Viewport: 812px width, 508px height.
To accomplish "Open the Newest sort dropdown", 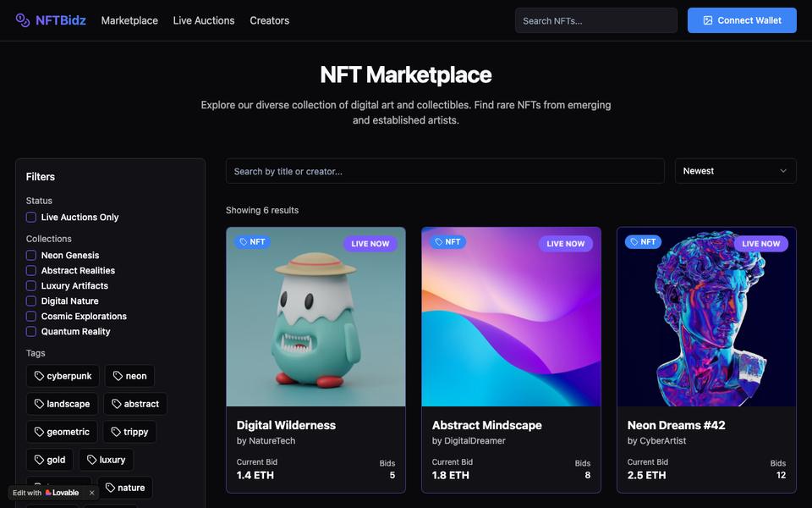I will (x=735, y=171).
